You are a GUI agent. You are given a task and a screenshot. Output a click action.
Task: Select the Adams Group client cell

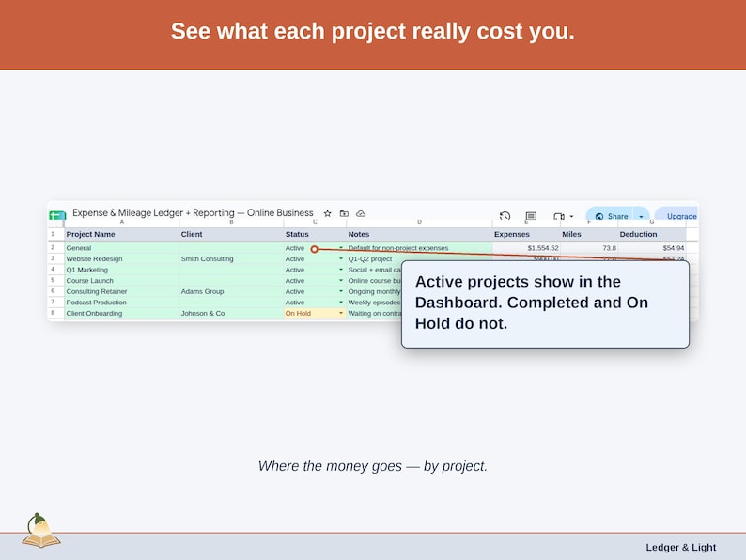tap(231, 291)
